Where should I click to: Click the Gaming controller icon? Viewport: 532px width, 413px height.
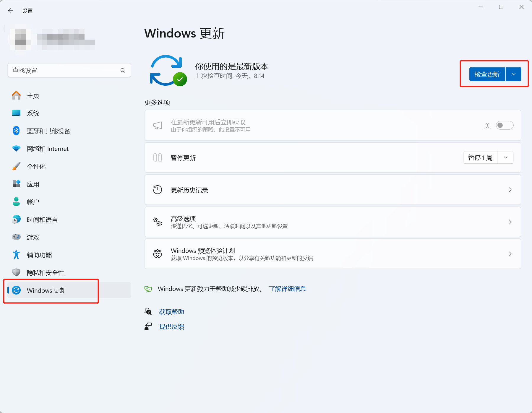16,237
